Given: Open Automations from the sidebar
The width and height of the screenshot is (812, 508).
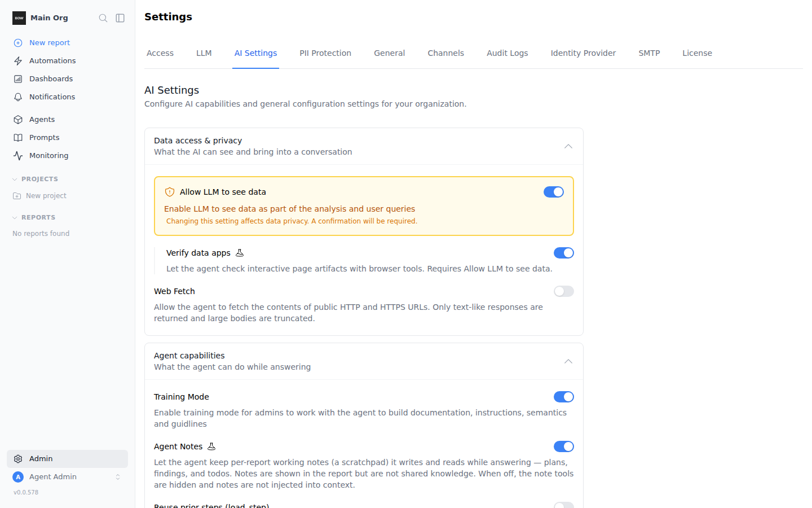Looking at the screenshot, I should coord(68,61).
